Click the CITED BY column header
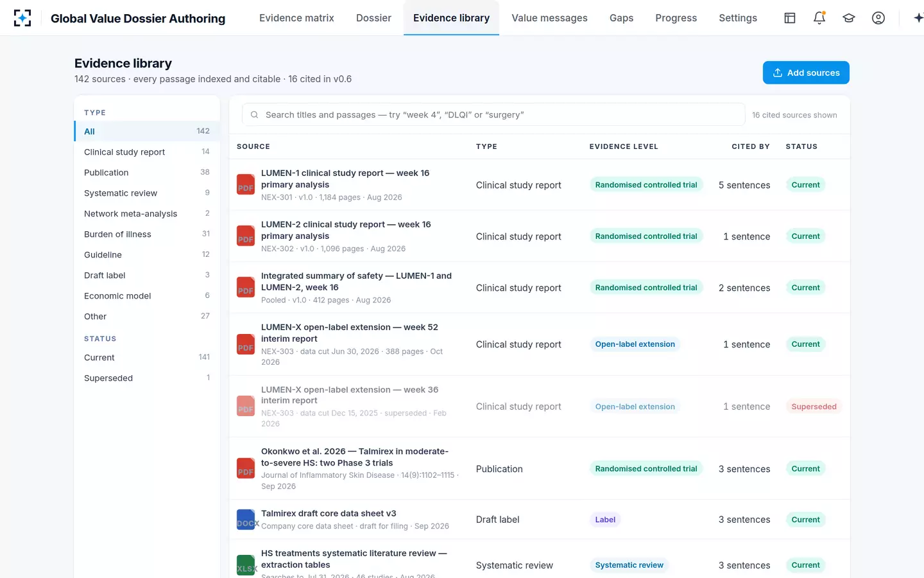 point(751,146)
